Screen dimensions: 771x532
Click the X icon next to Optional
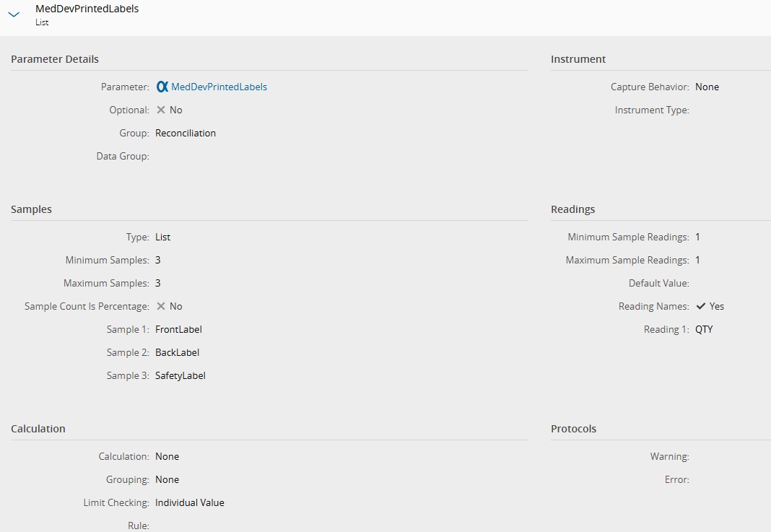(161, 110)
